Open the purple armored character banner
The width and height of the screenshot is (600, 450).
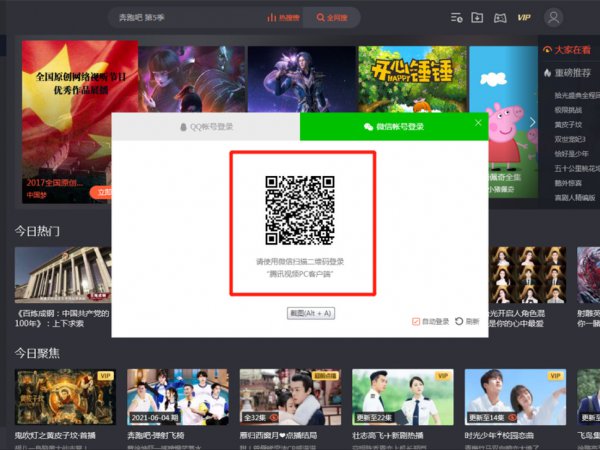point(302,79)
